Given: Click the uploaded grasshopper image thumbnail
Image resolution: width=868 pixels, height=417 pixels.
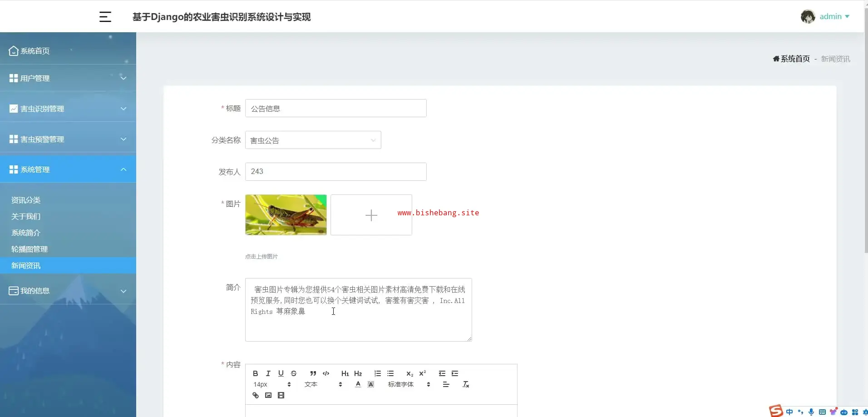Looking at the screenshot, I should [286, 215].
